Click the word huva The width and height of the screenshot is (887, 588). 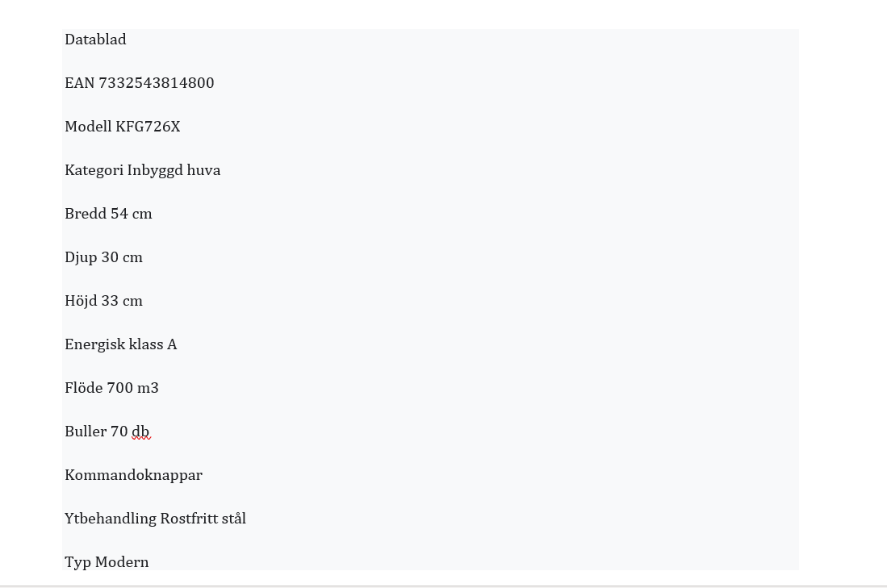click(203, 170)
